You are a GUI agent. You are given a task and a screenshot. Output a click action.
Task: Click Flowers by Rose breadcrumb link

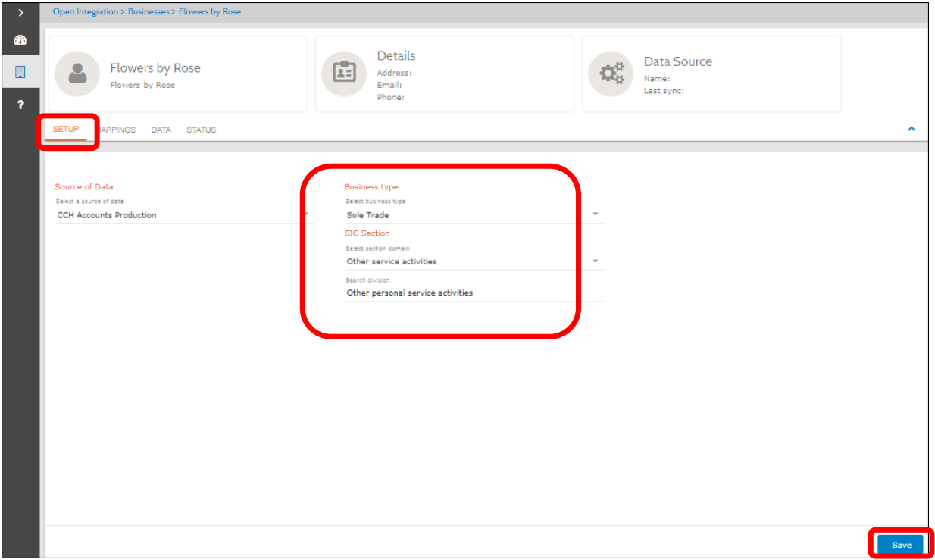[210, 12]
